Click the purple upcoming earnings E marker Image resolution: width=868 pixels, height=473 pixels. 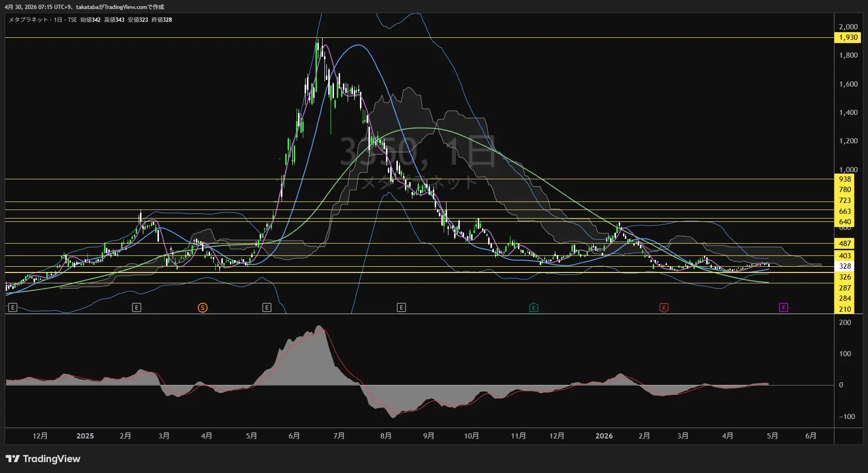tap(783, 308)
